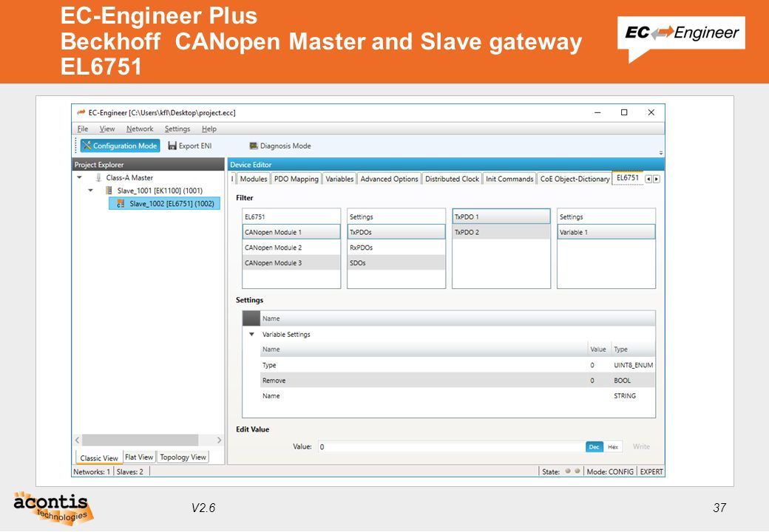Switch to Diagnosis Mode
The height and width of the screenshot is (532, 769).
[x=280, y=146]
